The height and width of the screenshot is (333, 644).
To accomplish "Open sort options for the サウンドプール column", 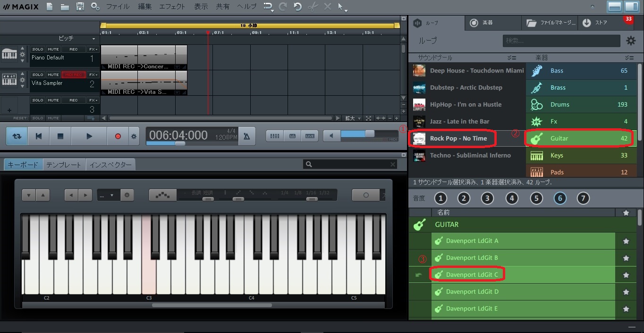I will [x=512, y=58].
